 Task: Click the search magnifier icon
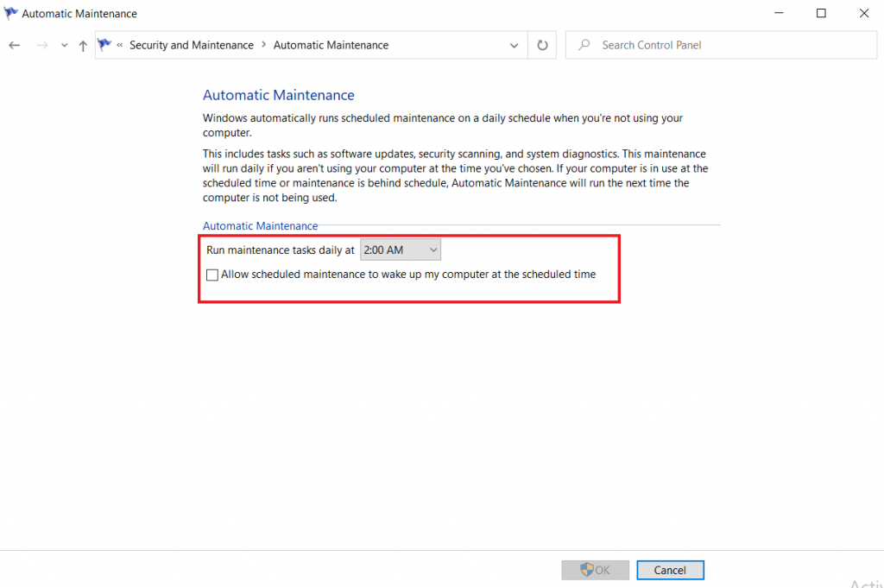(584, 45)
